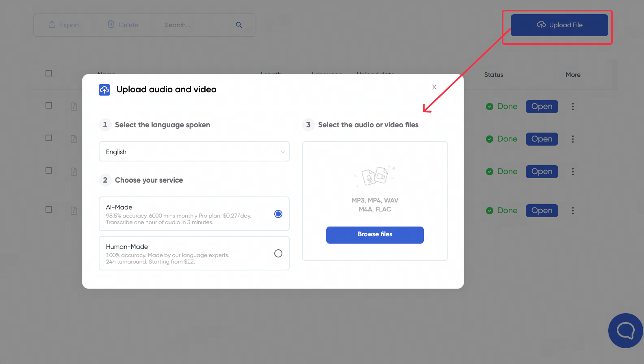
Task: Check the second file row checkbox
Action: click(x=49, y=138)
